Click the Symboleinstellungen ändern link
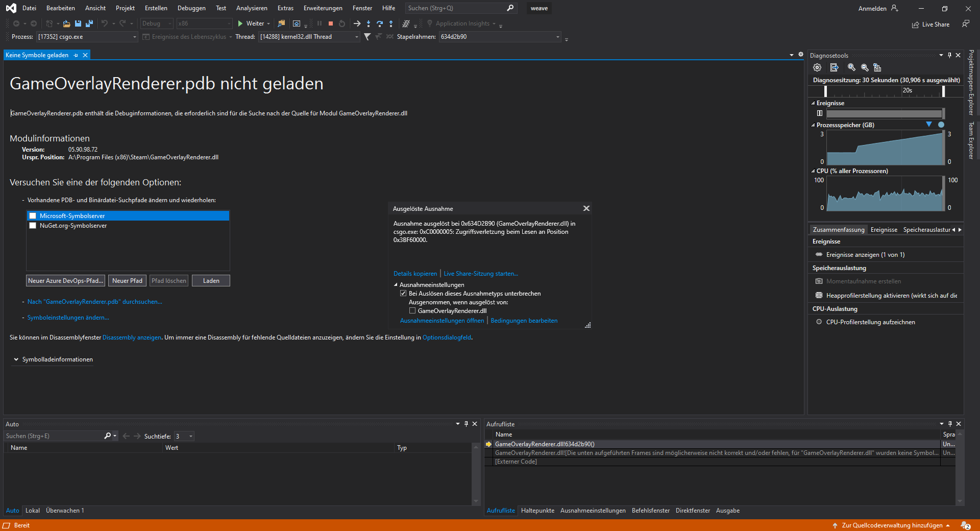The width and height of the screenshot is (980, 531). (68, 318)
